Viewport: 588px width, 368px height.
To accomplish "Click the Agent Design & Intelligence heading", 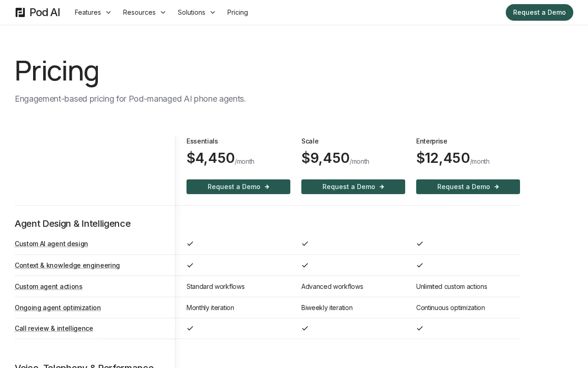I will pyautogui.click(x=73, y=224).
